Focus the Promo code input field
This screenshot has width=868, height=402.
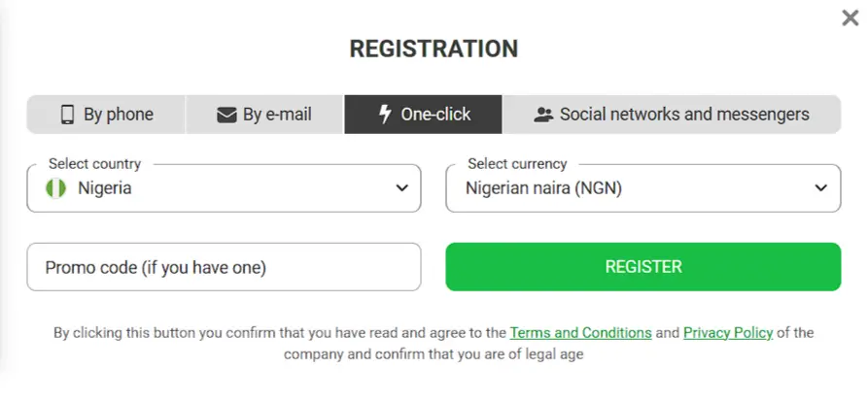224,267
